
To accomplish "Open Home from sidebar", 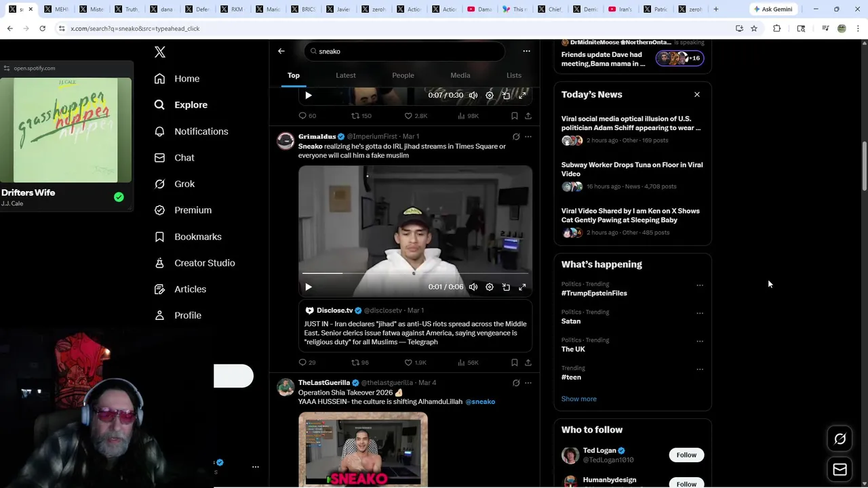I will 177,79.
